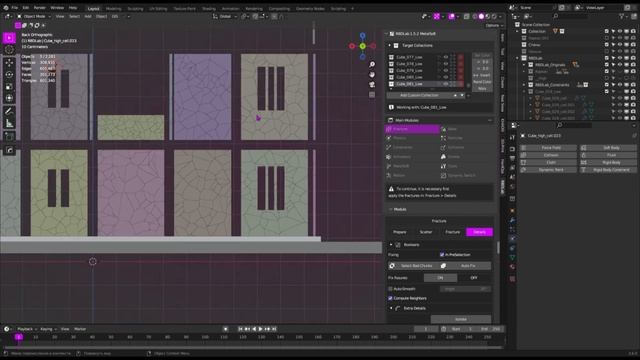This screenshot has height=360, width=640.
Task: Enable the Auto Smooth checkbox
Action: coord(391,289)
